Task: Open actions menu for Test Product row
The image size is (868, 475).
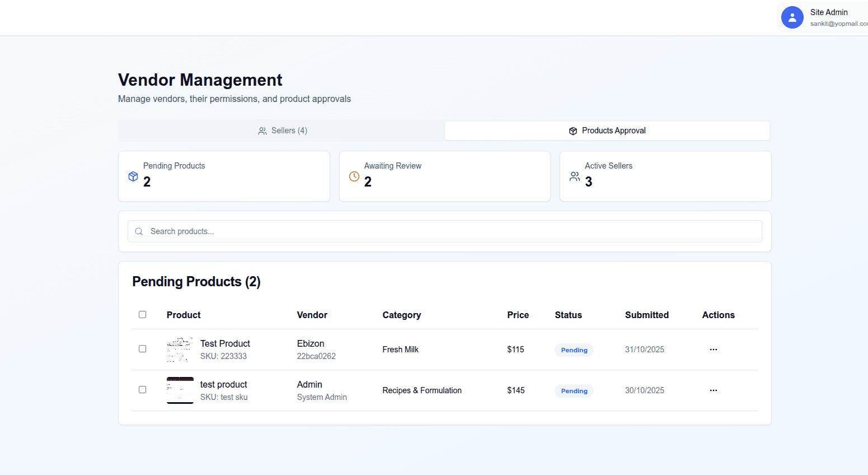Action: [713, 350]
